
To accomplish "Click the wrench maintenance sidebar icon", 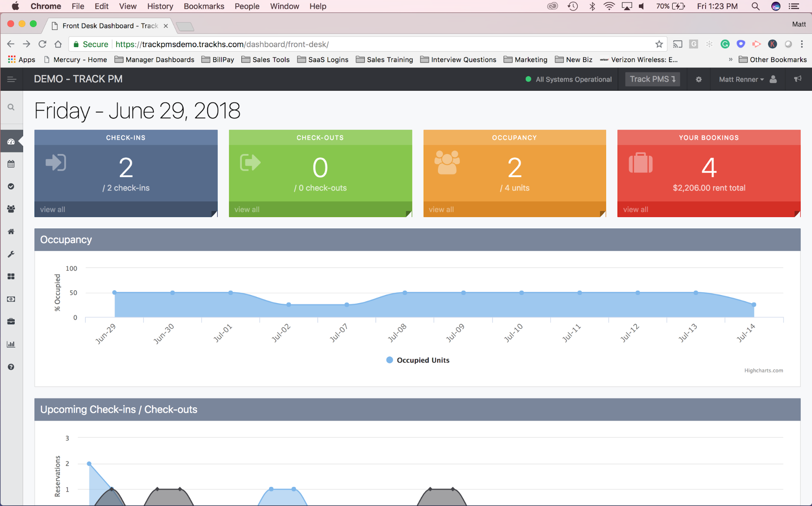I will coord(11,254).
